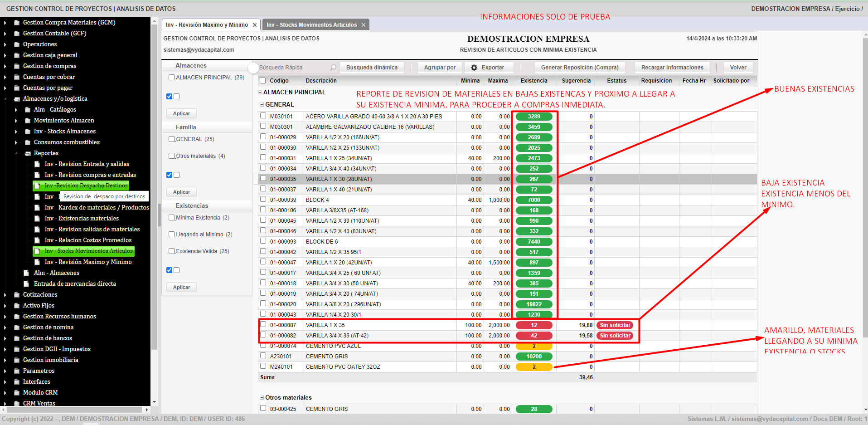The width and height of the screenshot is (868, 425).
Task: Click red existence badge 12 for VARILLA 1 X 35
Action: (x=534, y=325)
